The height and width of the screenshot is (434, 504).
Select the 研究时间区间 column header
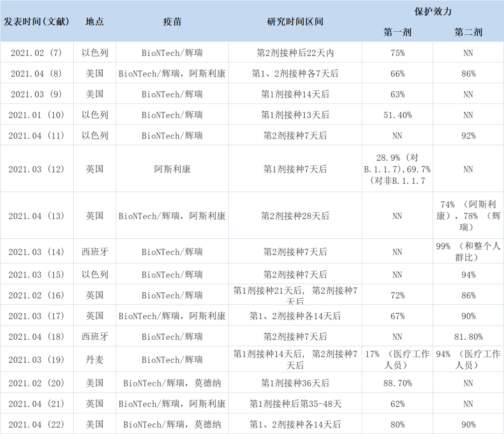tap(295, 21)
